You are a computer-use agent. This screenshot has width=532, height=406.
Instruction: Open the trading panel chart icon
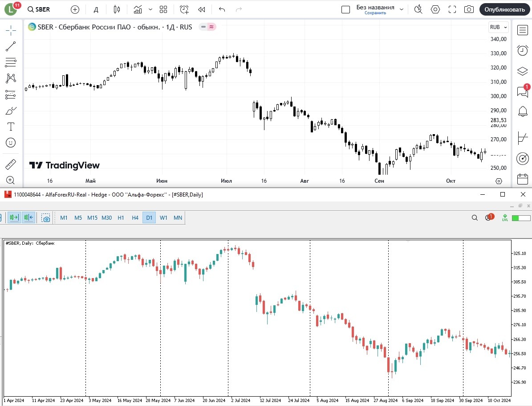tap(523, 138)
